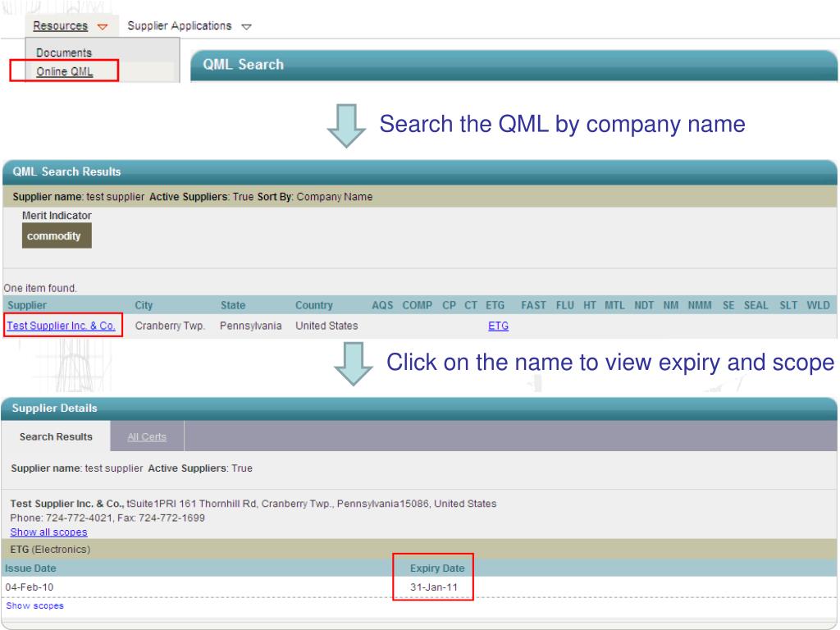Screen dimensions: 840x630
Task: Click the HT column header
Action: (590, 305)
